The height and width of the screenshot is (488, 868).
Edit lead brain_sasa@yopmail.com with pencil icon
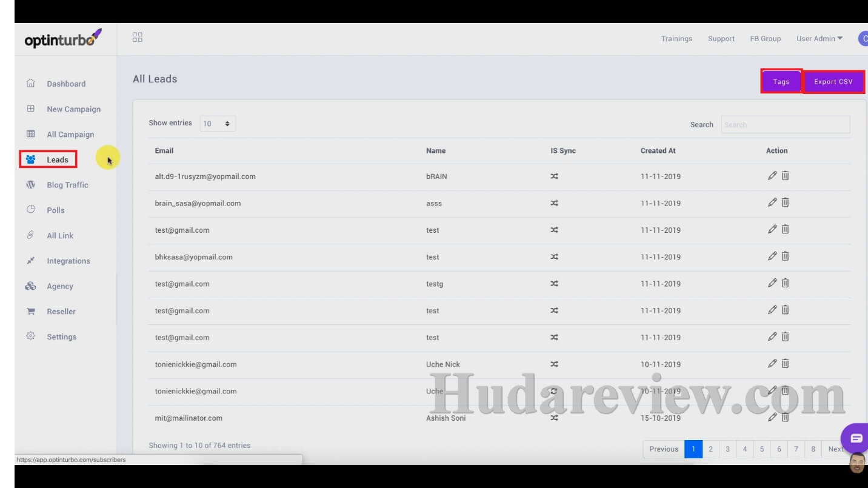[772, 202]
